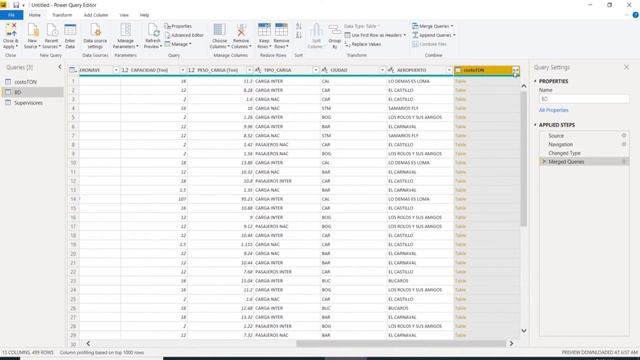Open the All Properties link

coord(553,110)
